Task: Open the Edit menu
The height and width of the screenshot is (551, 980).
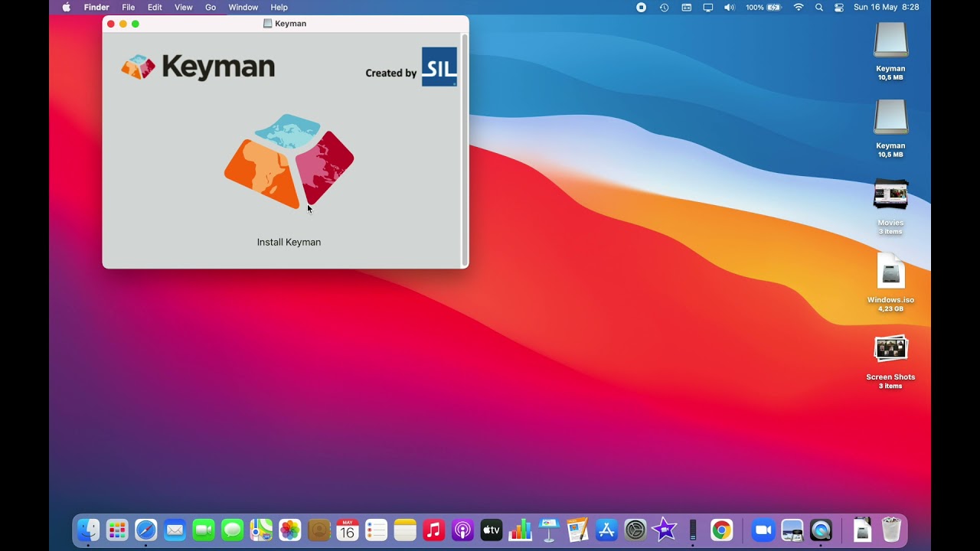Action: 155,8
